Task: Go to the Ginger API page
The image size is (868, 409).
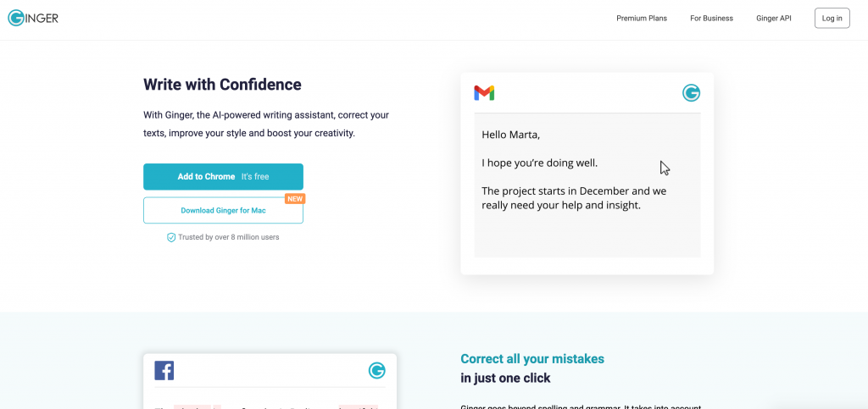Action: point(773,19)
